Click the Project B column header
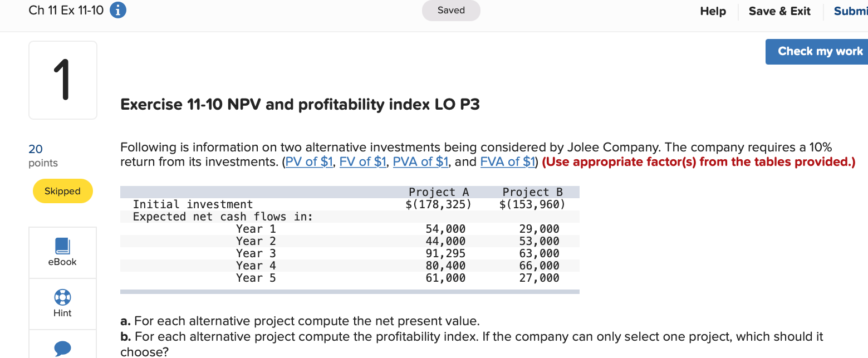This screenshot has width=868, height=358. tap(532, 192)
